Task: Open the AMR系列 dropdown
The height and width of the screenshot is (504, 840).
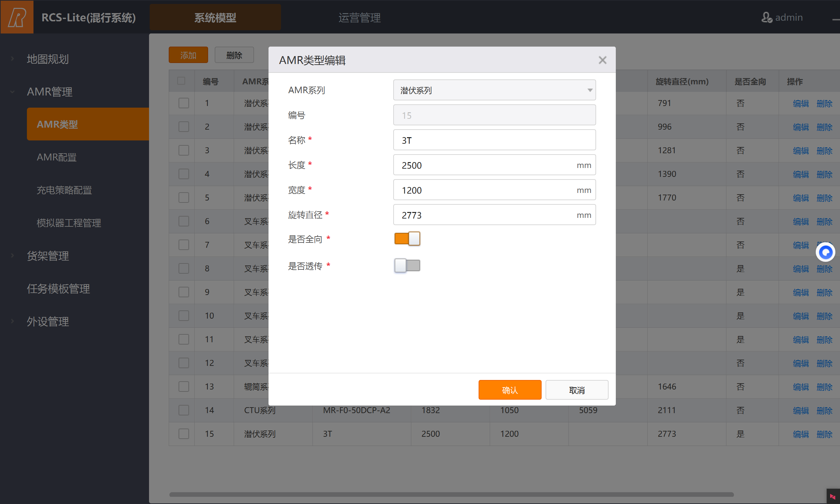Action: (x=494, y=90)
